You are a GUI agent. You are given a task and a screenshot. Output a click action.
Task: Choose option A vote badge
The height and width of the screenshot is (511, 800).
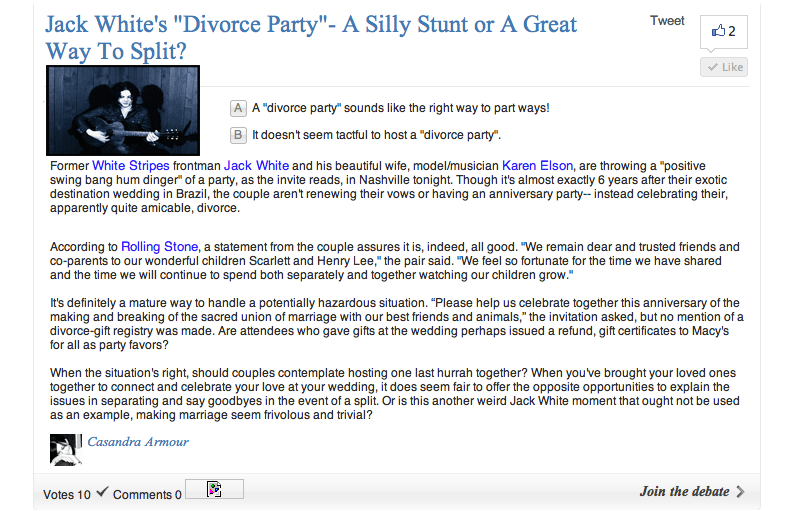(x=238, y=108)
